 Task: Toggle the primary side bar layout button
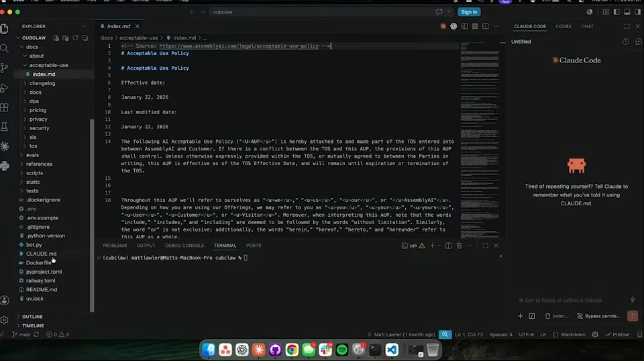tap(616, 12)
